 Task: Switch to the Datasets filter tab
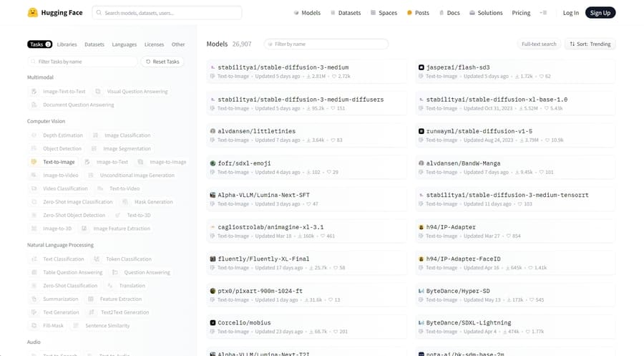[94, 44]
